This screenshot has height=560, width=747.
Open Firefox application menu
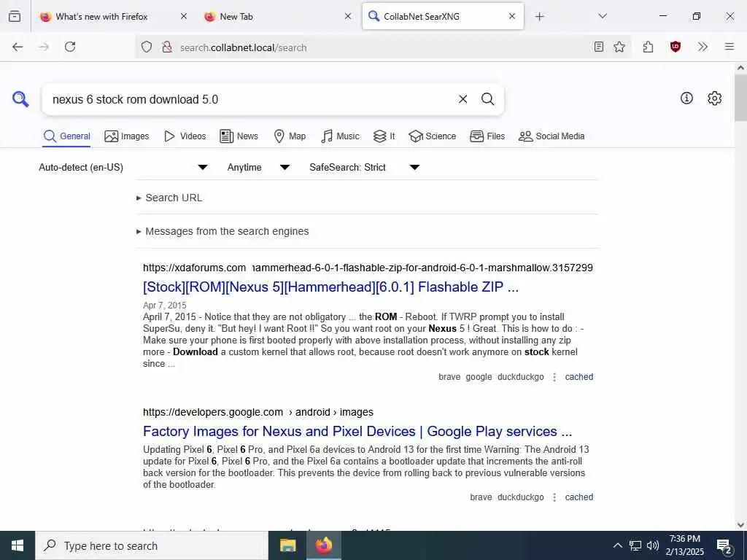pyautogui.click(x=729, y=47)
